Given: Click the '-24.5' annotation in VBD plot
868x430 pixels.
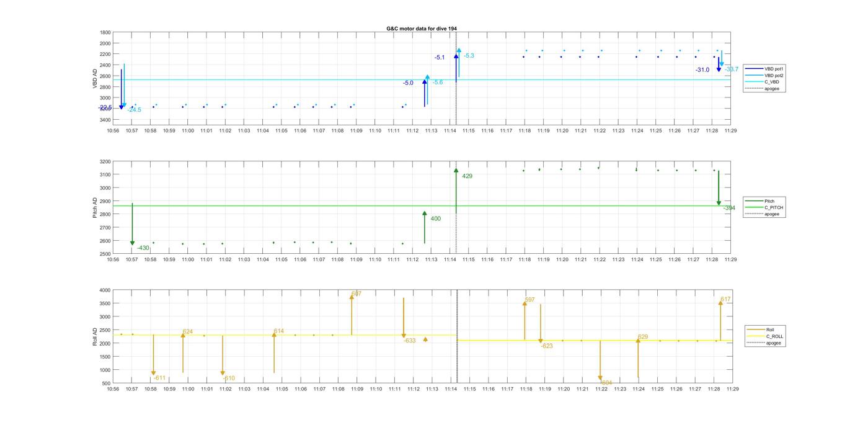Looking at the screenshot, I should (x=134, y=110).
